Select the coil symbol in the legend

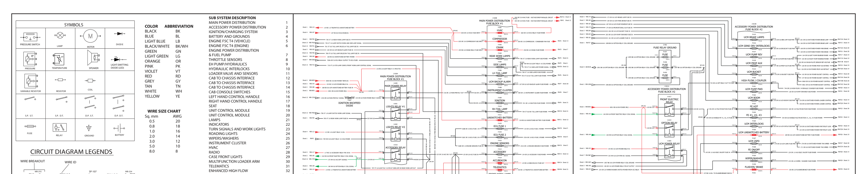tap(90, 80)
